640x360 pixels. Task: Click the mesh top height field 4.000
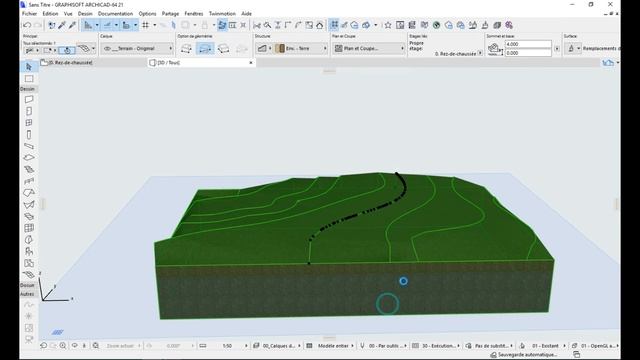pyautogui.click(x=528, y=44)
